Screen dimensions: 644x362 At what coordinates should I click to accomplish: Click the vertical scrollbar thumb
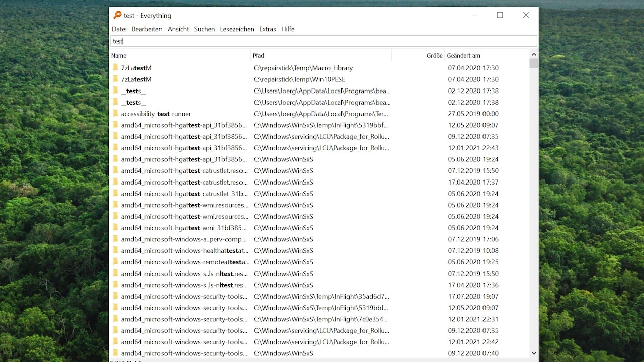(x=534, y=63)
